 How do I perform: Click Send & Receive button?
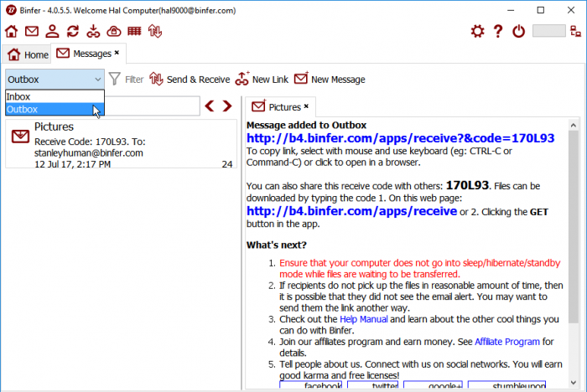point(190,80)
